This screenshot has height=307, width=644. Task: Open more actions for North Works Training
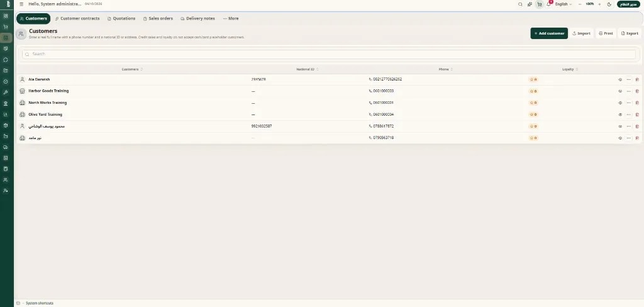628,103
